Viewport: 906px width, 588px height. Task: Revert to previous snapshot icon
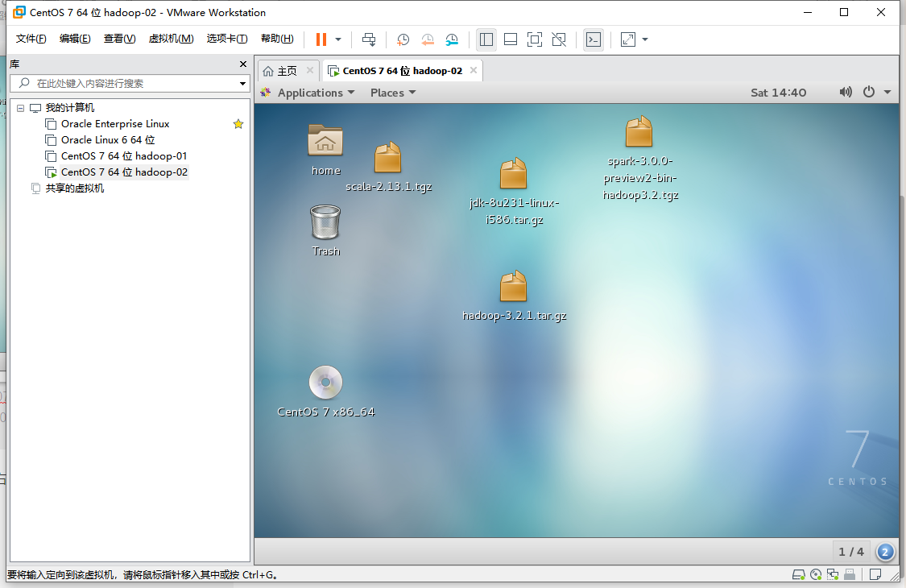[x=428, y=39]
